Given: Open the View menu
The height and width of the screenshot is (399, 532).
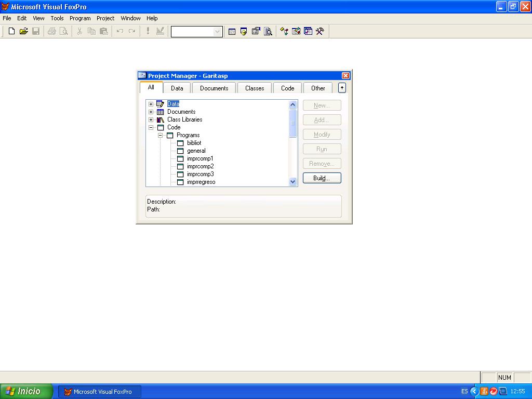Looking at the screenshot, I should point(38,18).
